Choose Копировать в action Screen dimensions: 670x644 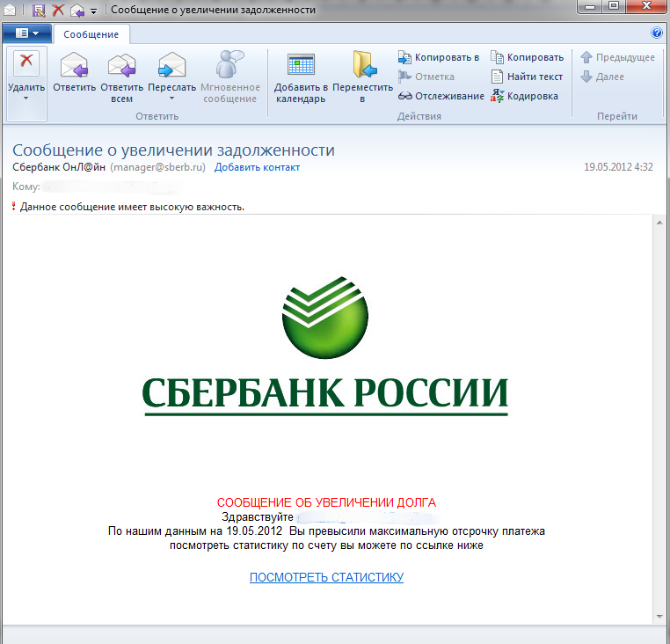click(x=439, y=57)
